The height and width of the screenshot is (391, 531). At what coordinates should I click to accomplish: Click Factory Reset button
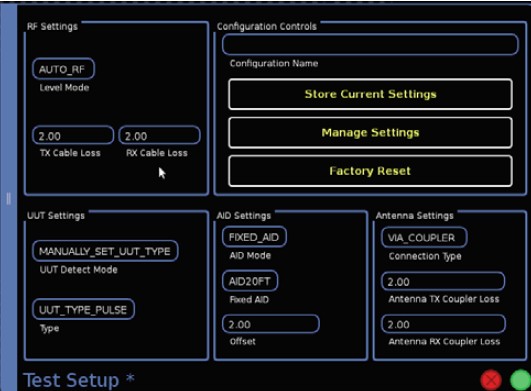(x=370, y=171)
